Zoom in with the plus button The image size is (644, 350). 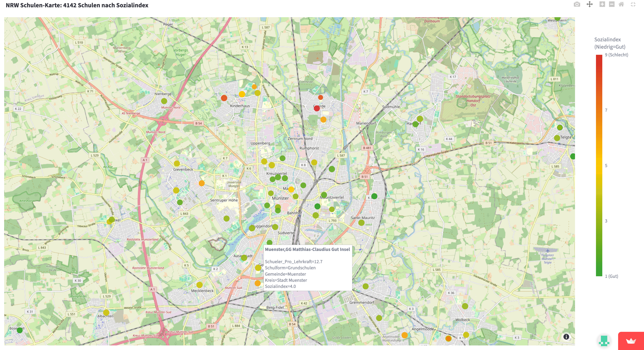tap(602, 4)
